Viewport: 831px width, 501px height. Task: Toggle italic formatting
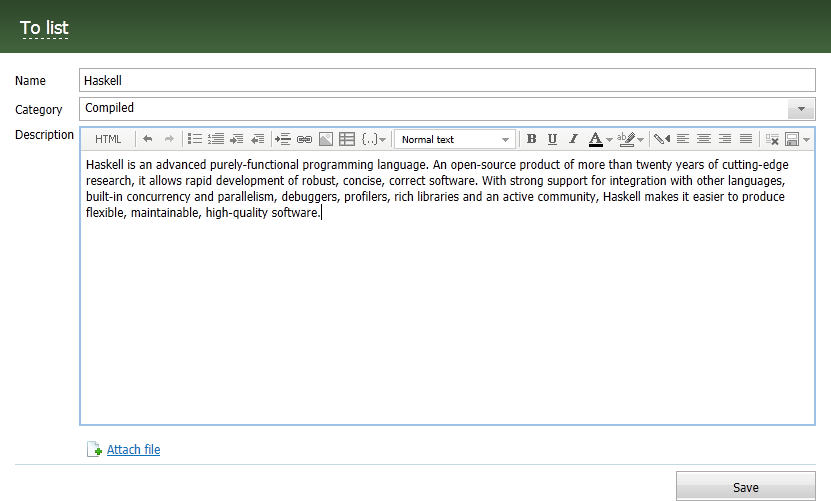point(573,139)
